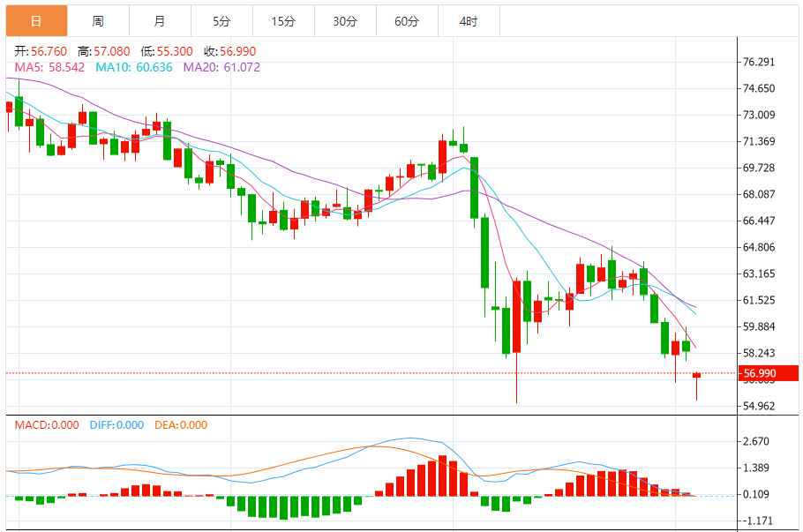
Task: Click the 68.087 price axis label
Action: pyautogui.click(x=759, y=194)
